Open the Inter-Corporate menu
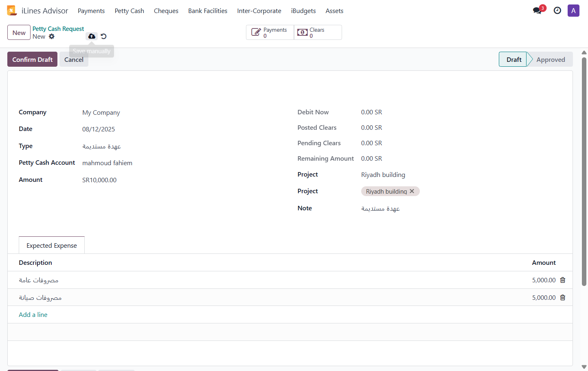Viewport: 588px width, 371px height. coord(259,11)
